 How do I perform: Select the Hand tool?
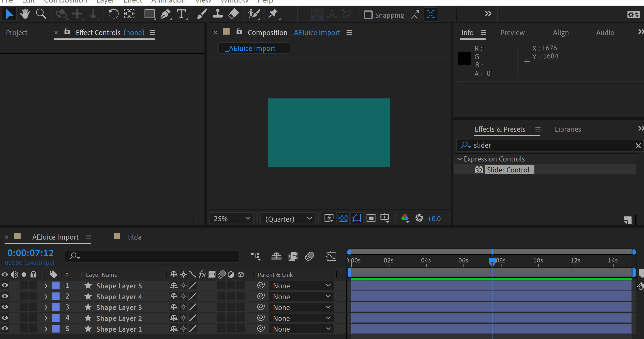[x=25, y=14]
